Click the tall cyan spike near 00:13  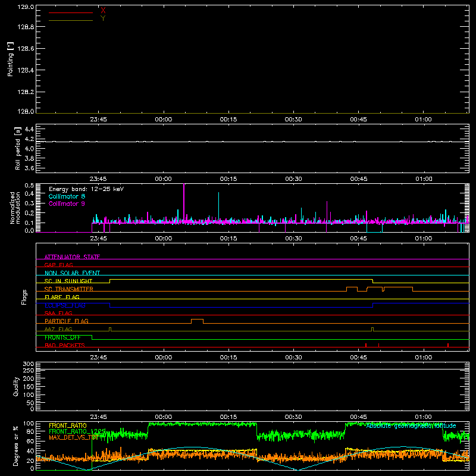[218, 206]
